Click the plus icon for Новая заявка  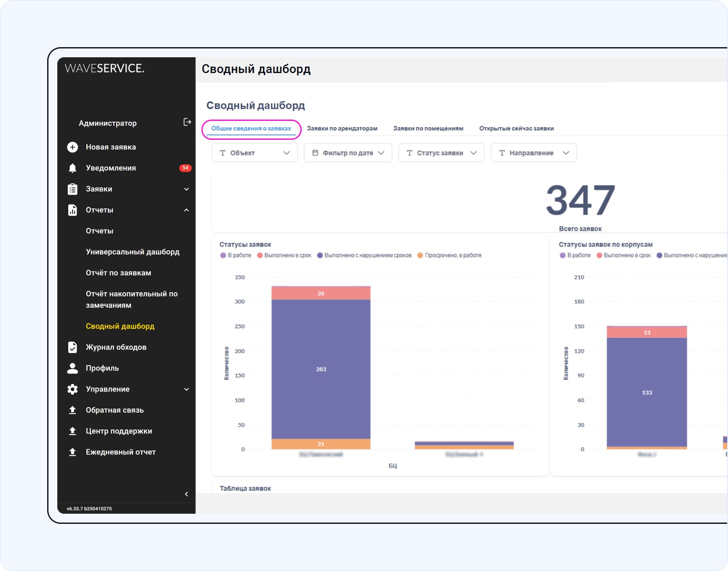(72, 147)
